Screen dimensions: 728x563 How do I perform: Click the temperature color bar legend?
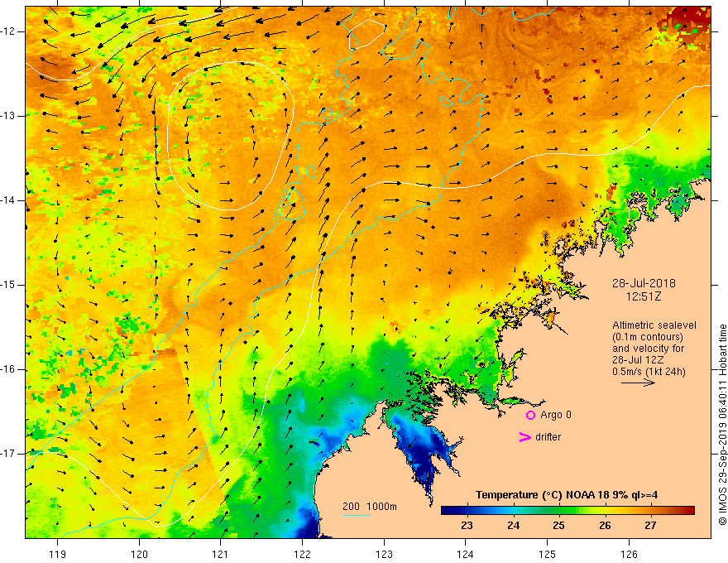(568, 511)
